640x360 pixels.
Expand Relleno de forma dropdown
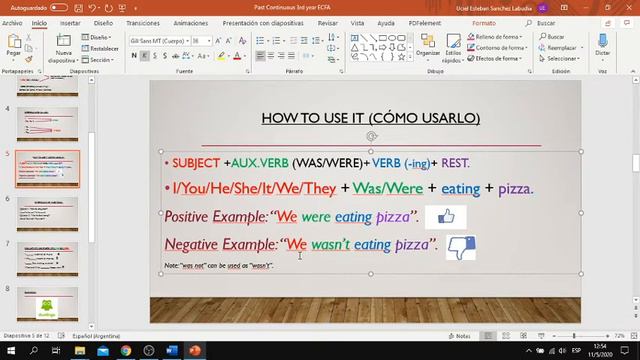click(x=495, y=37)
